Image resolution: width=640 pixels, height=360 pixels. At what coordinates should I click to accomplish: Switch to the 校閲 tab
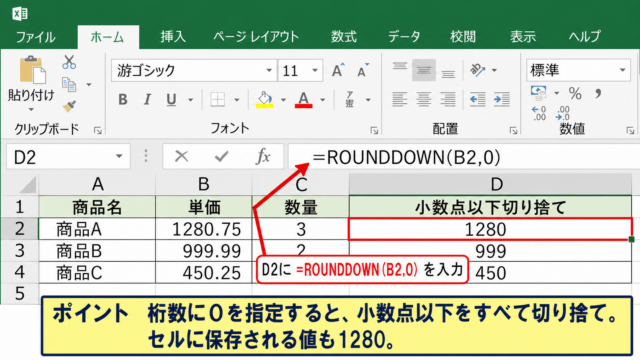point(463,37)
